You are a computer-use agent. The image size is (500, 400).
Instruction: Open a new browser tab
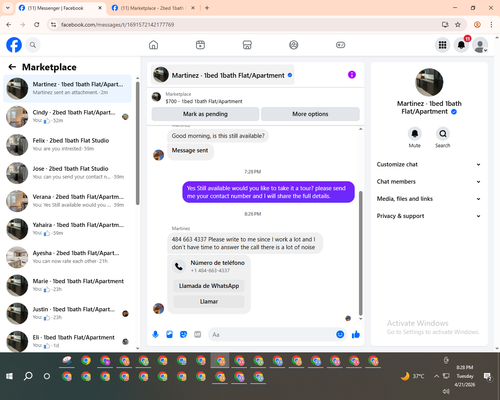click(207, 8)
